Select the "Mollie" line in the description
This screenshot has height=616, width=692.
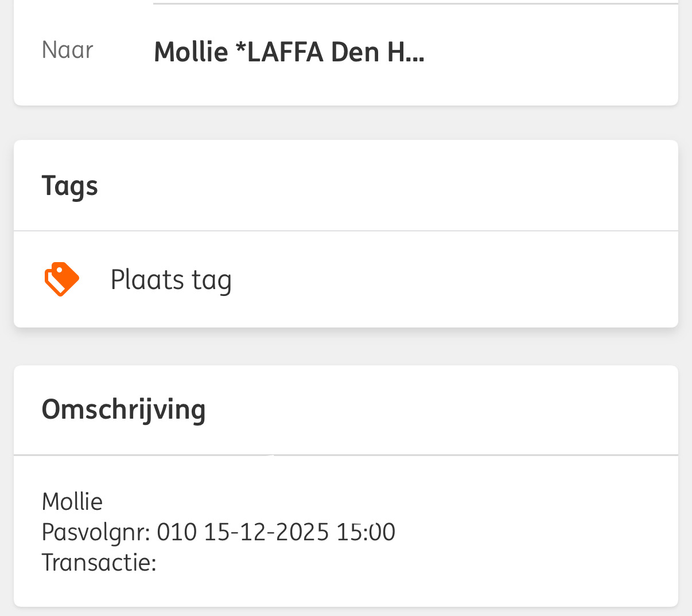click(x=72, y=502)
